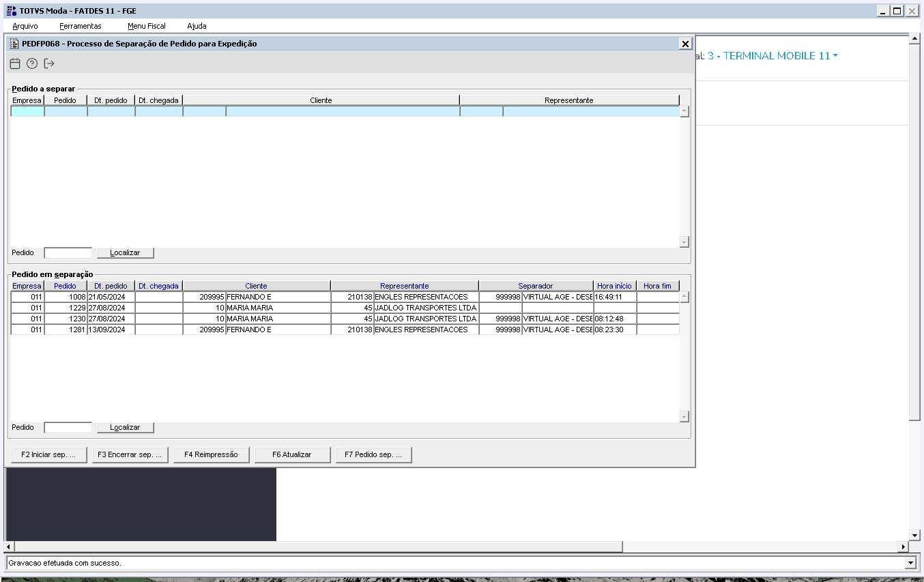The height and width of the screenshot is (582, 924).
Task: Click F3 Encerrar sep. button
Action: [x=130, y=454]
